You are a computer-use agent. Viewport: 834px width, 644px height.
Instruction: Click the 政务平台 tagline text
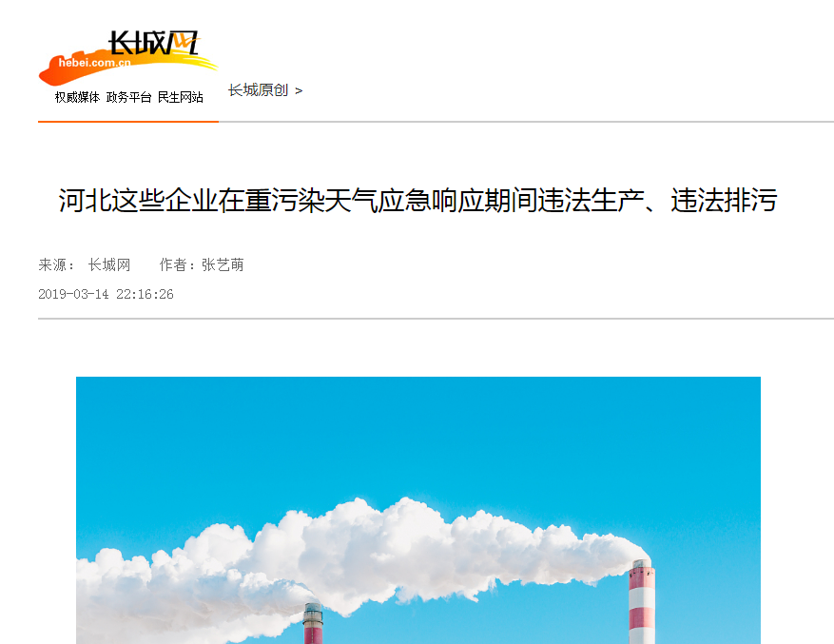coord(128,97)
